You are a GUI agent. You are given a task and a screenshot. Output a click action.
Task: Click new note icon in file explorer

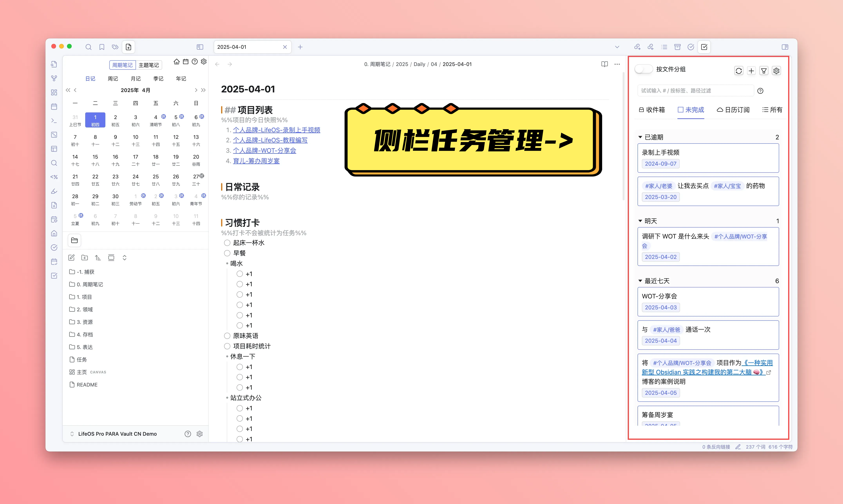71,258
